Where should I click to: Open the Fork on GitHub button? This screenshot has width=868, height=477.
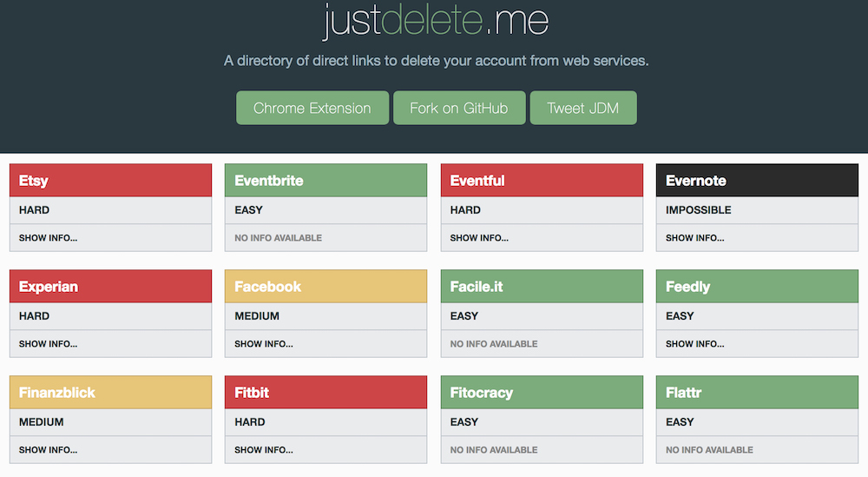[x=458, y=108]
